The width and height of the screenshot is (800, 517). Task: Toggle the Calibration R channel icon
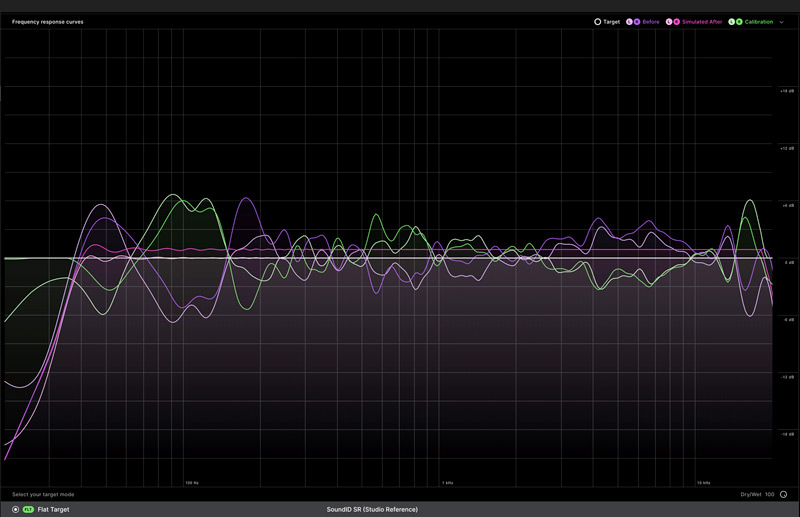pyautogui.click(x=739, y=21)
